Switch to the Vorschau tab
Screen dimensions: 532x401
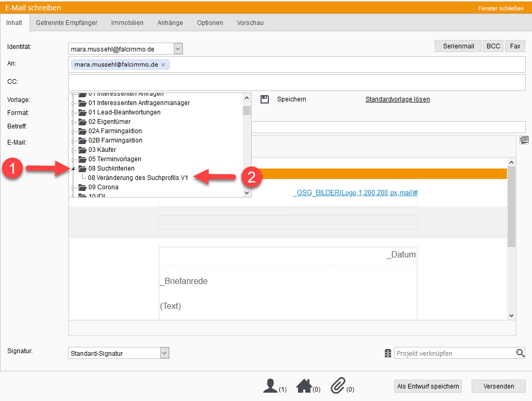[250, 23]
